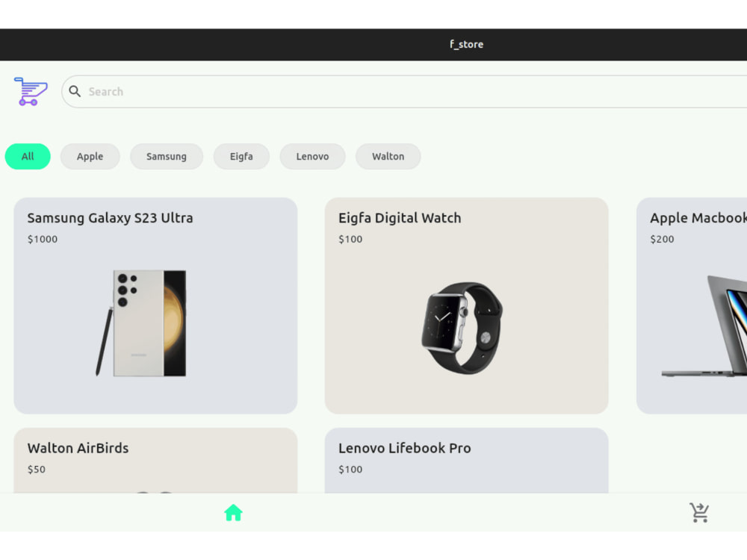Go to Home via bottom navigation icon
Viewport: 747px width, 560px height.
(233, 513)
